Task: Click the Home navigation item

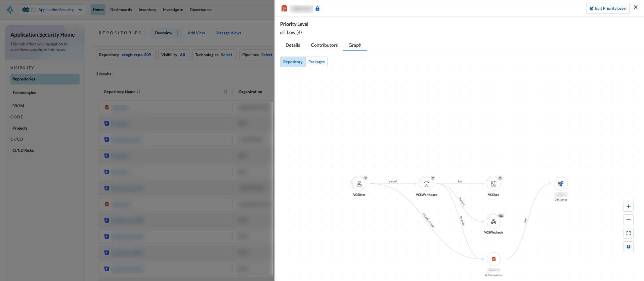Action: point(98,10)
